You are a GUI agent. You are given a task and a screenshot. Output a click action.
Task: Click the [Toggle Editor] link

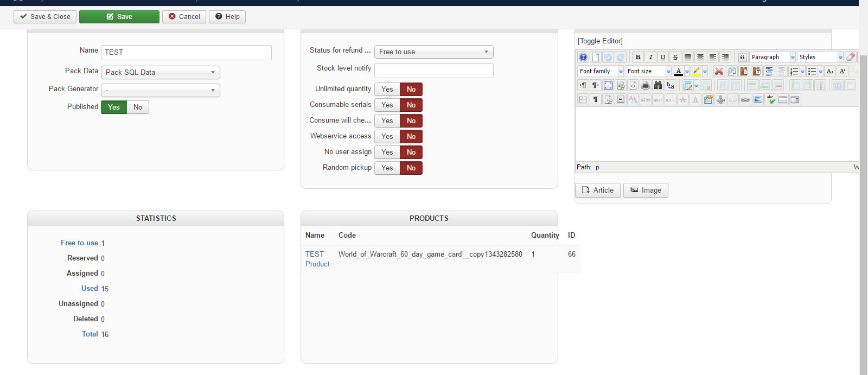(x=600, y=41)
